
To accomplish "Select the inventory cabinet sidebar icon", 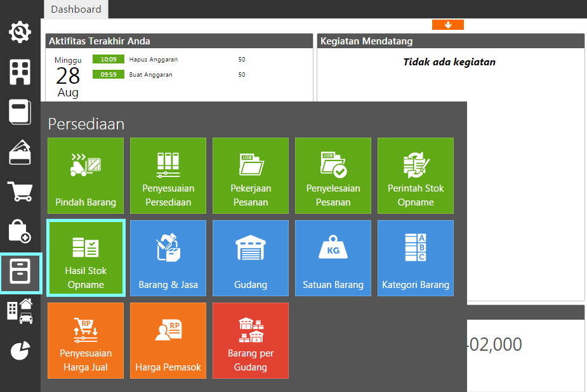I will [x=20, y=273].
